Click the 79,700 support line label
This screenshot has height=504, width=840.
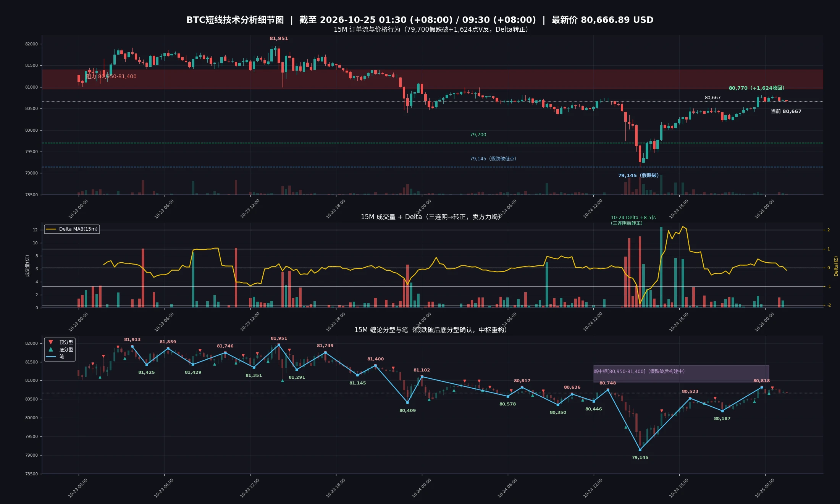(x=478, y=135)
